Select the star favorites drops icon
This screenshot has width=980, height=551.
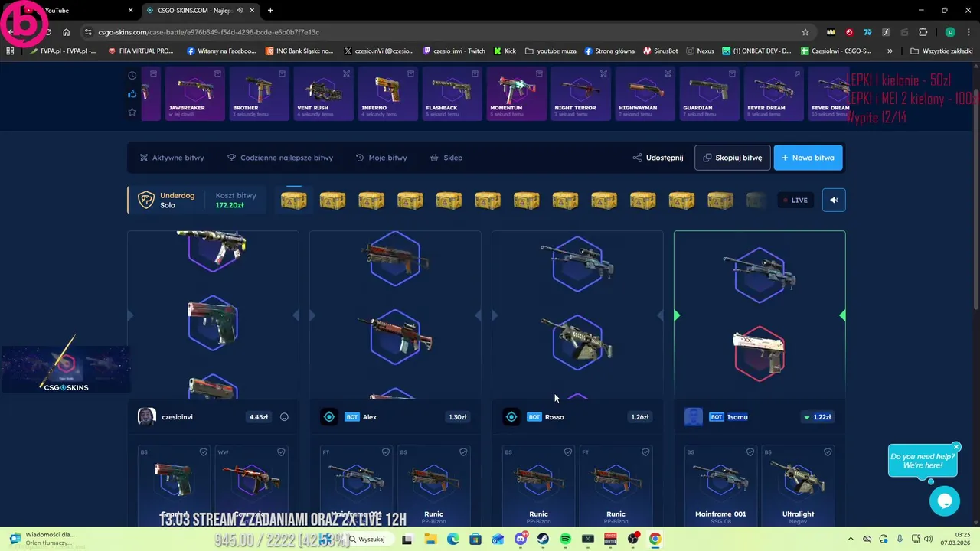(x=132, y=112)
